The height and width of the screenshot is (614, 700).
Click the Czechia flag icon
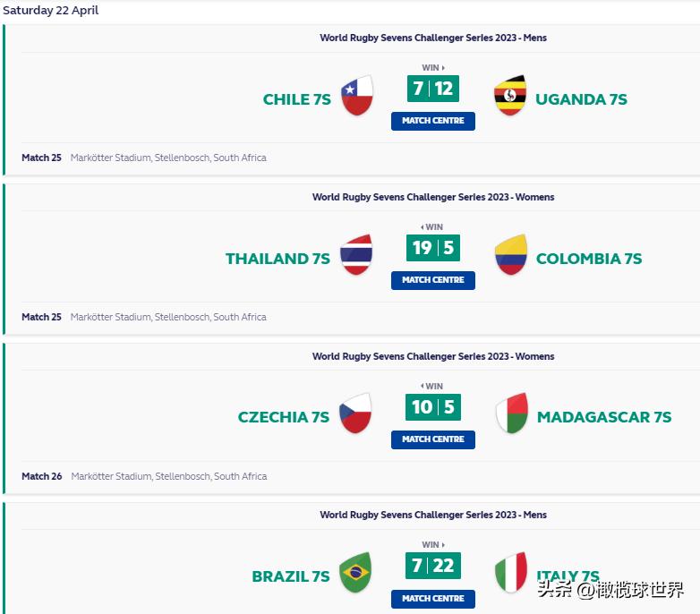click(x=356, y=414)
